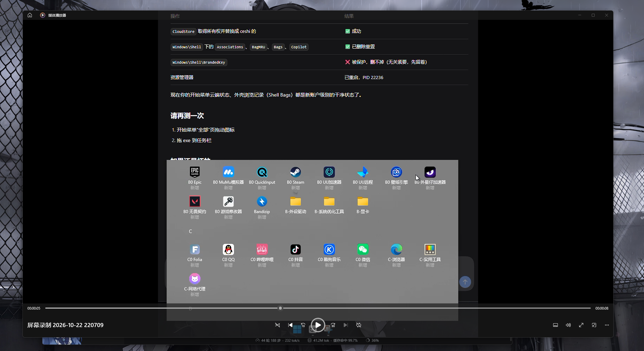Open subtitles and captions menu
This screenshot has height=351, width=644.
pyautogui.click(x=556, y=325)
